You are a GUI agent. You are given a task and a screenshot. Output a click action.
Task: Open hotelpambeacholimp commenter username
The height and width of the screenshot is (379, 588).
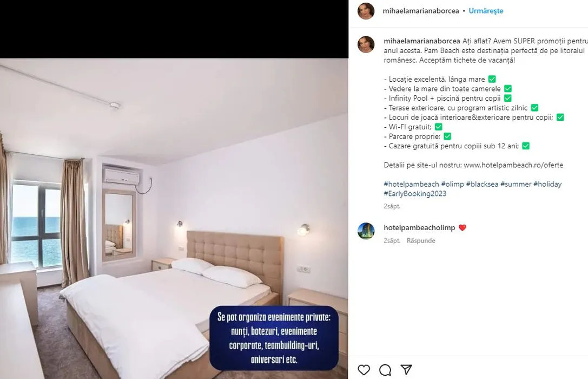coord(419,228)
